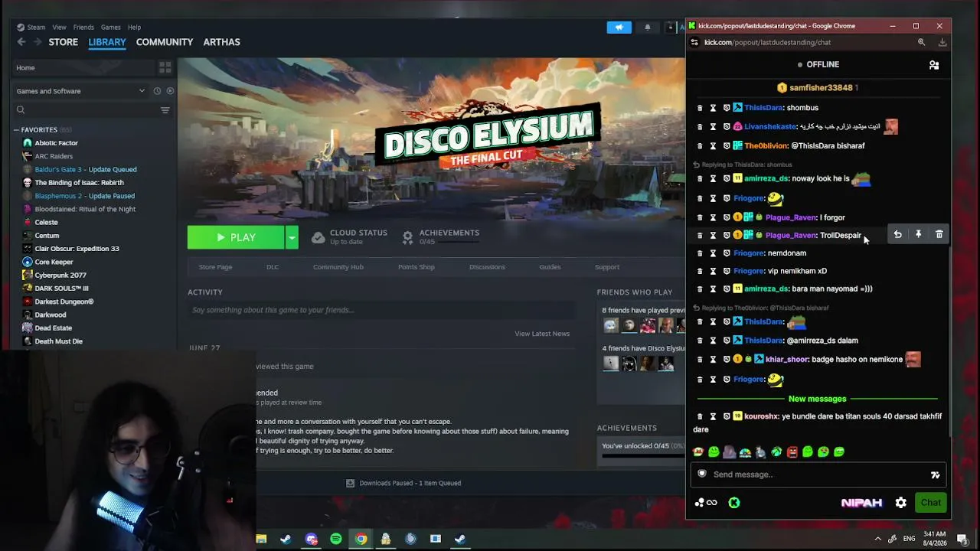Select Clair Obscur: Expedition 33 in library
Screen dimensions: 980x551
tap(77, 249)
